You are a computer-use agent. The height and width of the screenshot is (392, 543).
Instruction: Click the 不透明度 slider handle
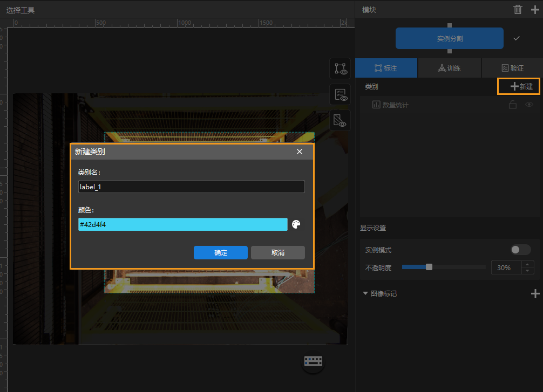click(x=429, y=267)
